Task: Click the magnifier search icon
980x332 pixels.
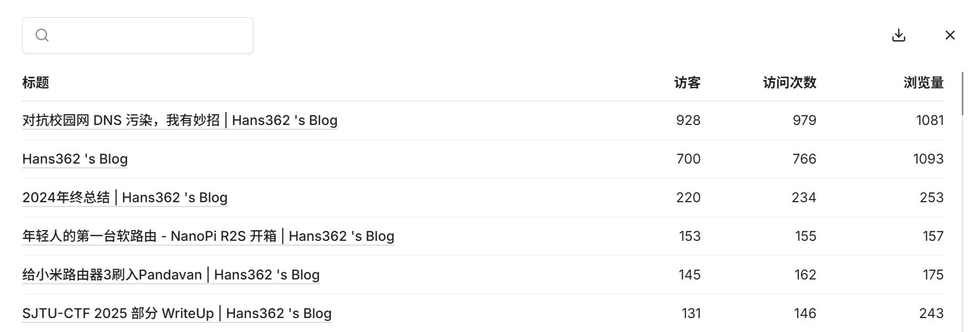Action: (x=42, y=35)
